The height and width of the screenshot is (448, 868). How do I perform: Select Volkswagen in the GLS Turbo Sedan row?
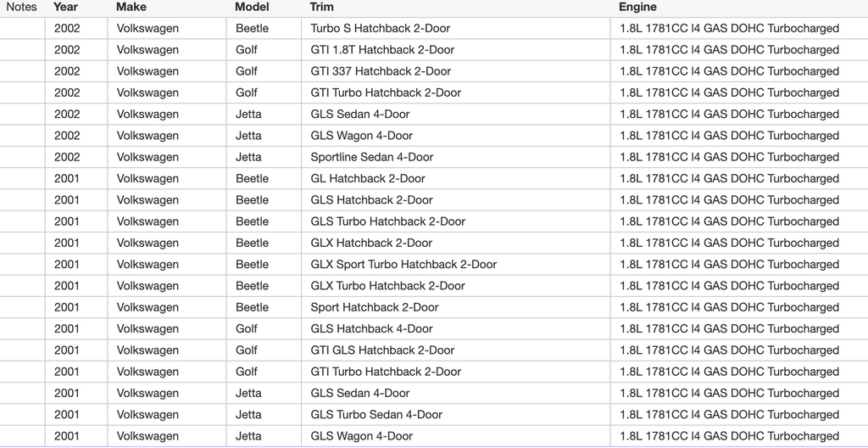pos(147,415)
